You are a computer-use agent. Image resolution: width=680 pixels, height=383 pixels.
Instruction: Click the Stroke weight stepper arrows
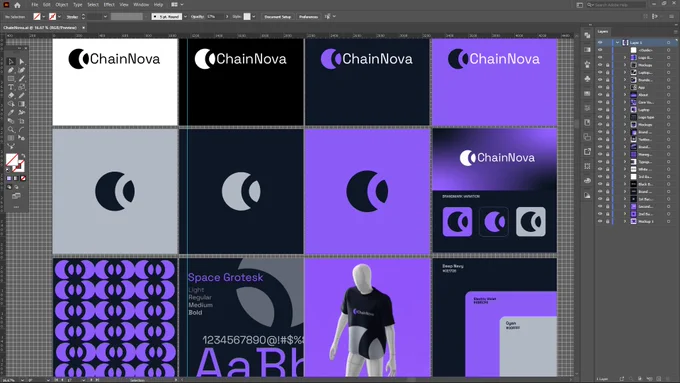[x=83, y=16]
